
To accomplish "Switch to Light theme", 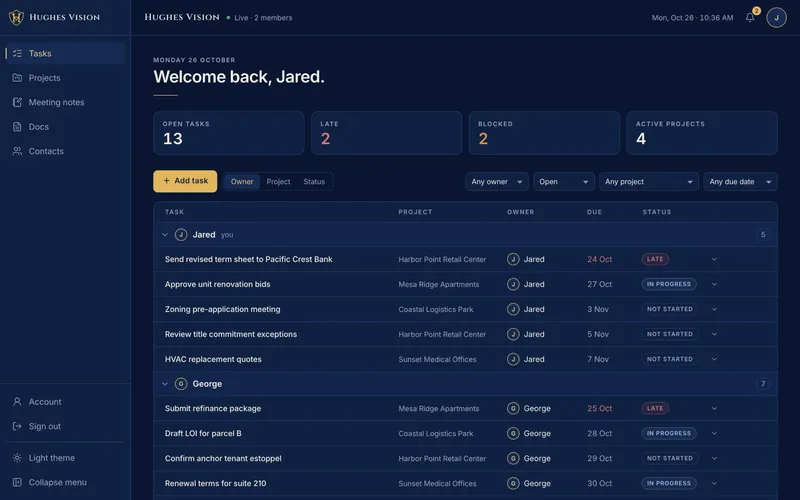I will (65, 458).
